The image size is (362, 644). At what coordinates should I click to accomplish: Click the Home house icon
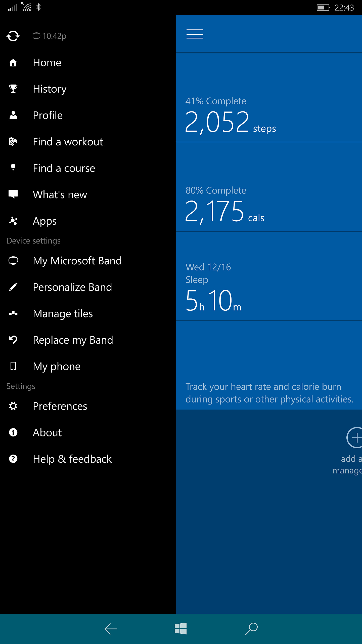(x=13, y=63)
